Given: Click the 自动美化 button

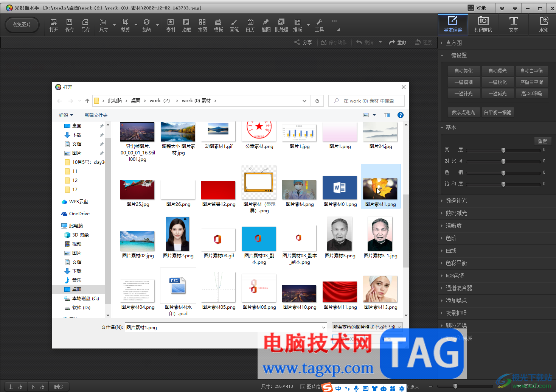Looking at the screenshot, I should pos(464,71).
